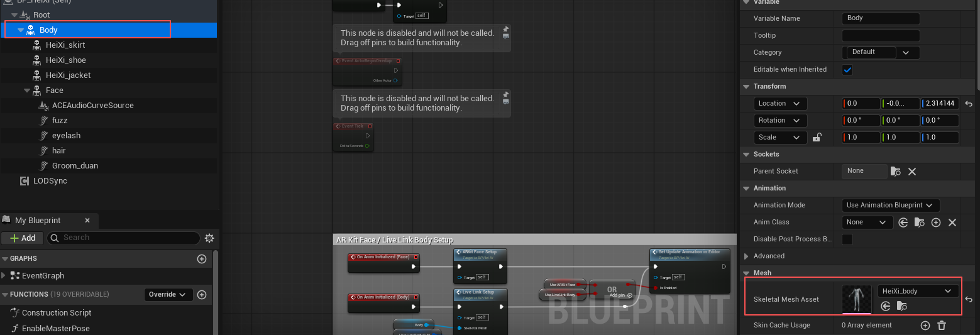Use selected asset for Skeletal Mesh

886,306
